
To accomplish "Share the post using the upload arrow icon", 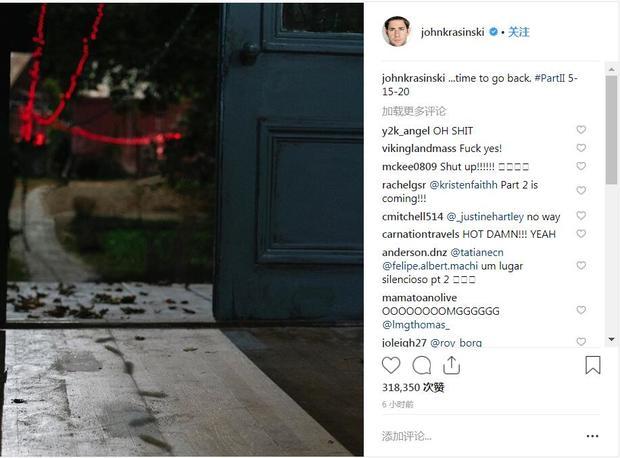I will [451, 365].
